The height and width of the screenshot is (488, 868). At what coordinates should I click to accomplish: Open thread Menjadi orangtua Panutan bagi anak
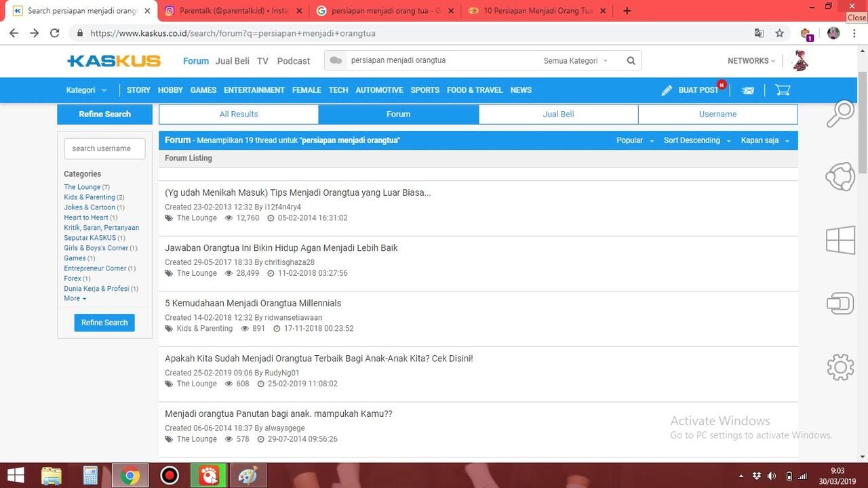[279, 413]
